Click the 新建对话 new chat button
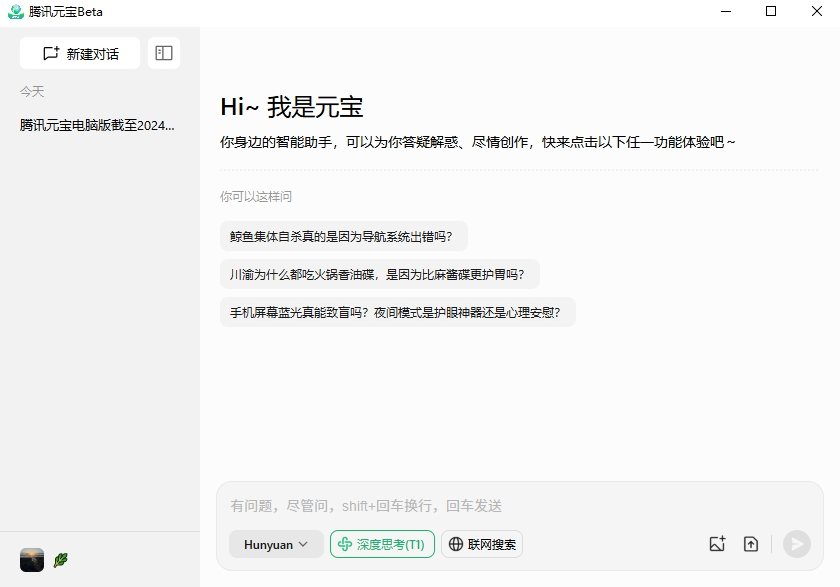840x587 pixels. coord(80,54)
